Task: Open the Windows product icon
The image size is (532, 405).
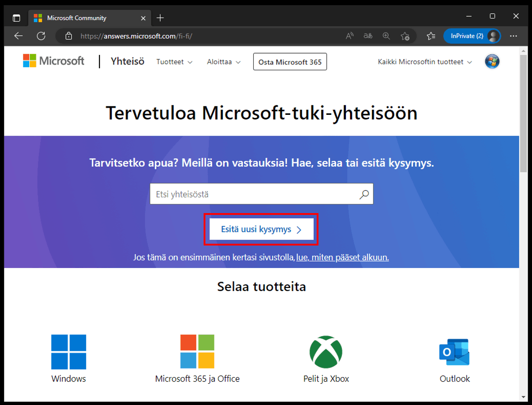Action: [x=68, y=352]
